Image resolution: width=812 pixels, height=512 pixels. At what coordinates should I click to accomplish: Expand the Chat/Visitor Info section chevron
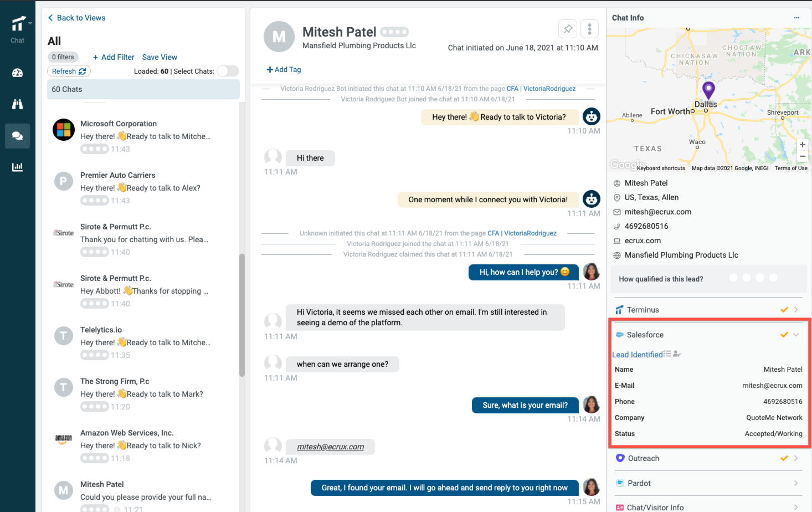tap(796, 508)
